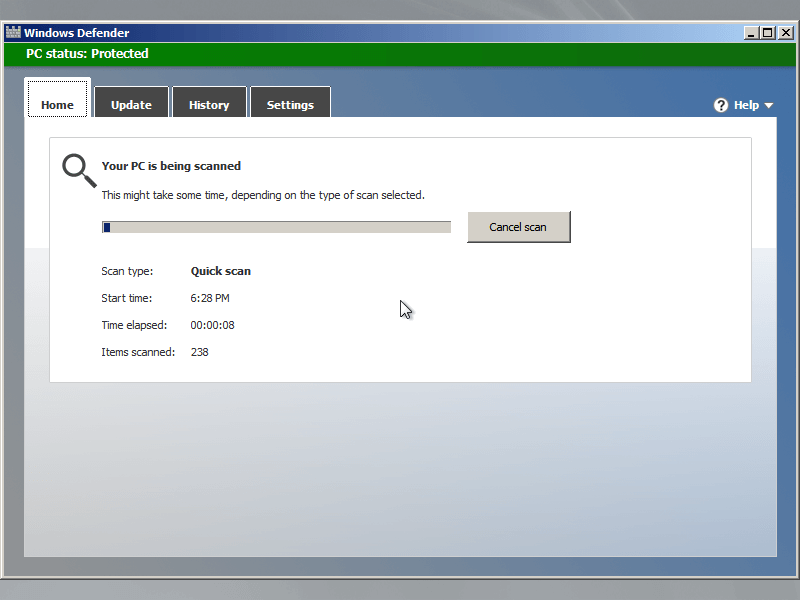Click the scan progress bar

(276, 227)
